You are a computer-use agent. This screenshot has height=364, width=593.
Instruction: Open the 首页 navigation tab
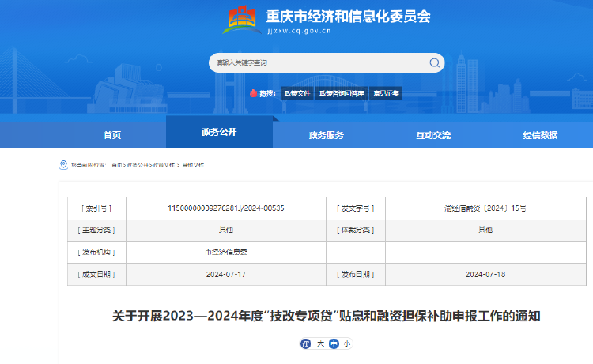pos(112,135)
